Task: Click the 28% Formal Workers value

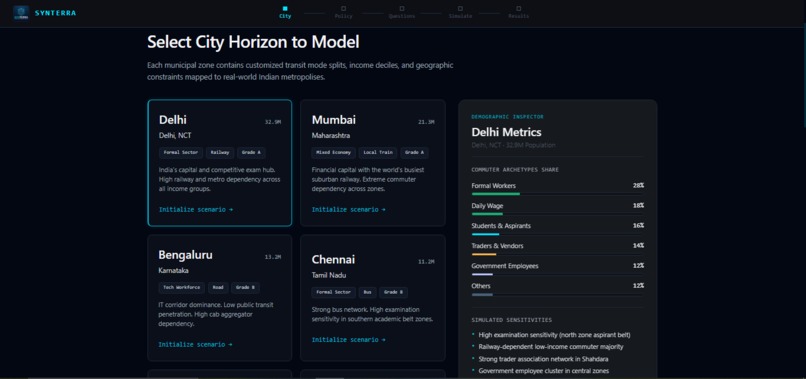Action: coord(638,186)
